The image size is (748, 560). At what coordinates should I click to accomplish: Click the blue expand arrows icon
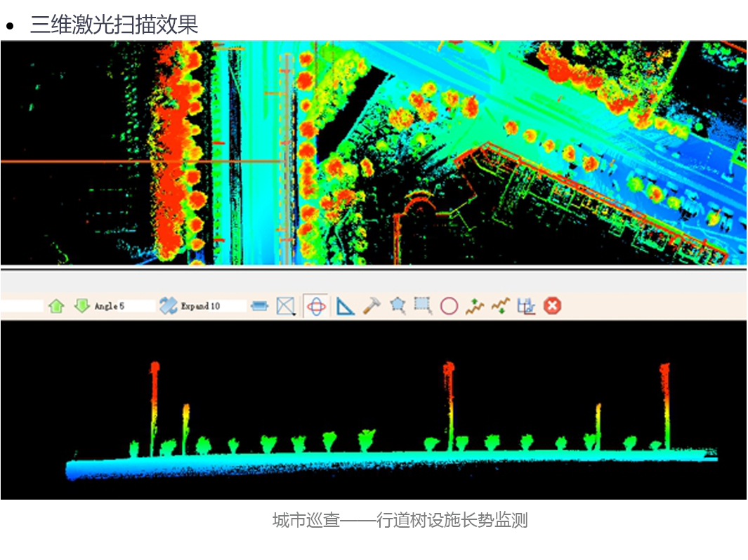point(169,306)
